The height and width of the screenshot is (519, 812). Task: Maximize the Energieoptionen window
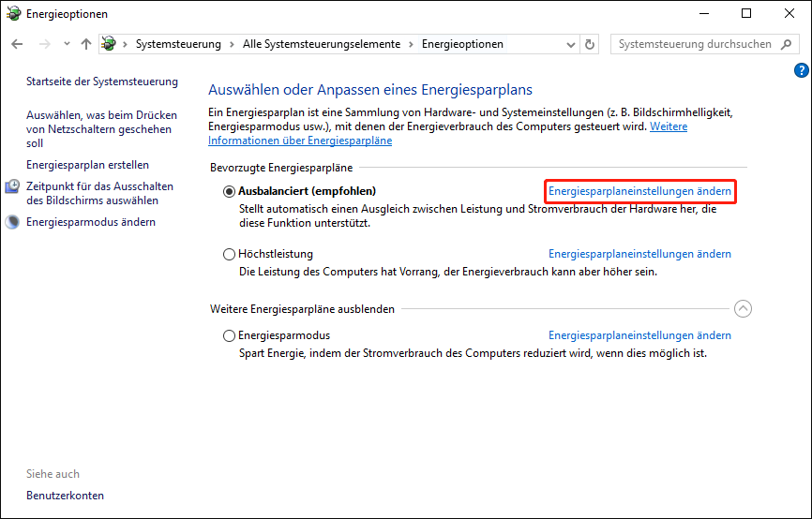click(746, 13)
